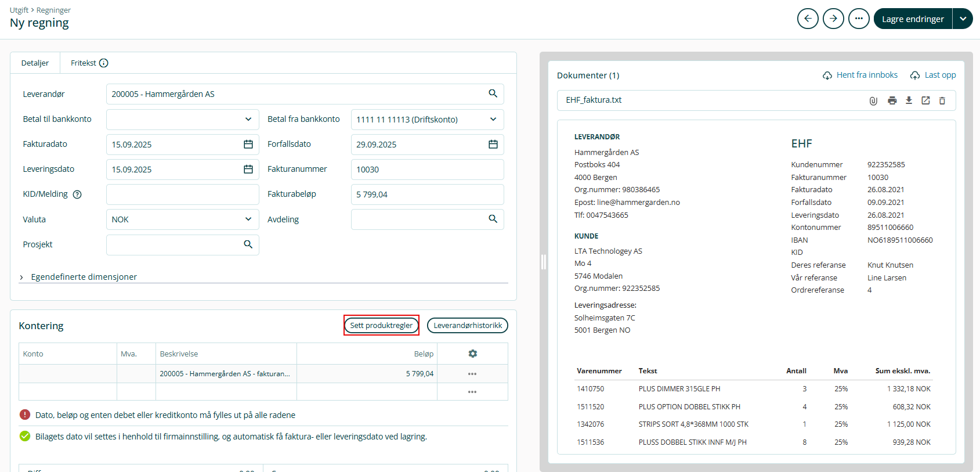The width and height of the screenshot is (980, 472).
Task: Open the Lagre endringer dropdown arrow
Action: [x=963, y=19]
